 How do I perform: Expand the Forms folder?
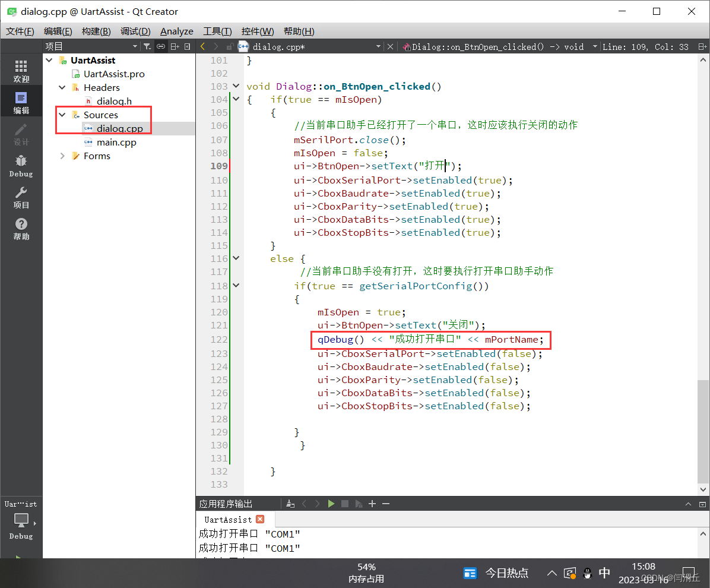click(x=62, y=156)
